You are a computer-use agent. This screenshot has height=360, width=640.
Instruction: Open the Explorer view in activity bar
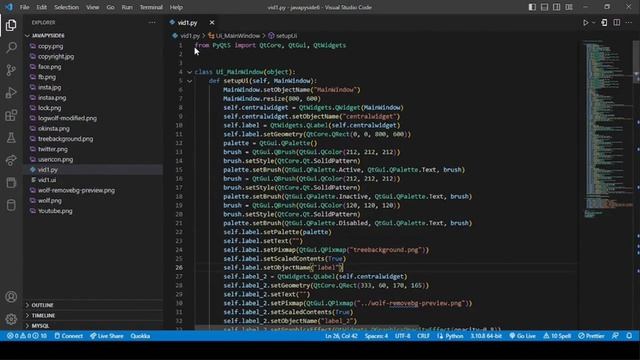point(11,25)
